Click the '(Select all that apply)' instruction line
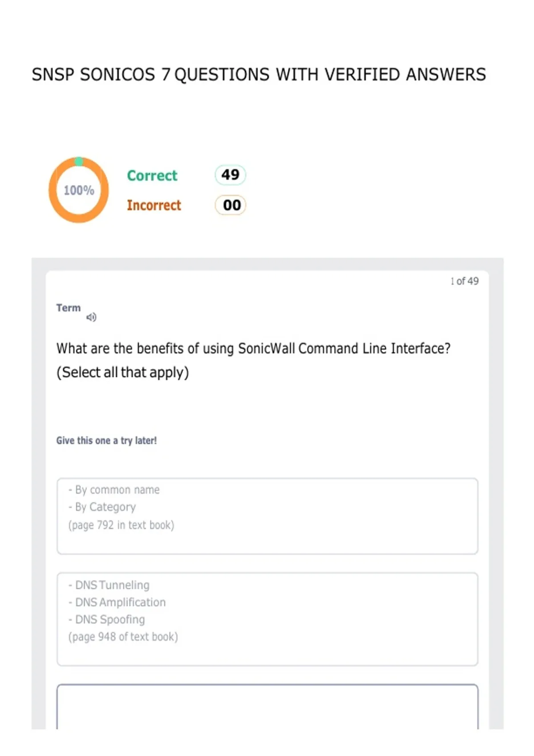Image resolution: width=534 pixels, height=756 pixels. (122, 372)
